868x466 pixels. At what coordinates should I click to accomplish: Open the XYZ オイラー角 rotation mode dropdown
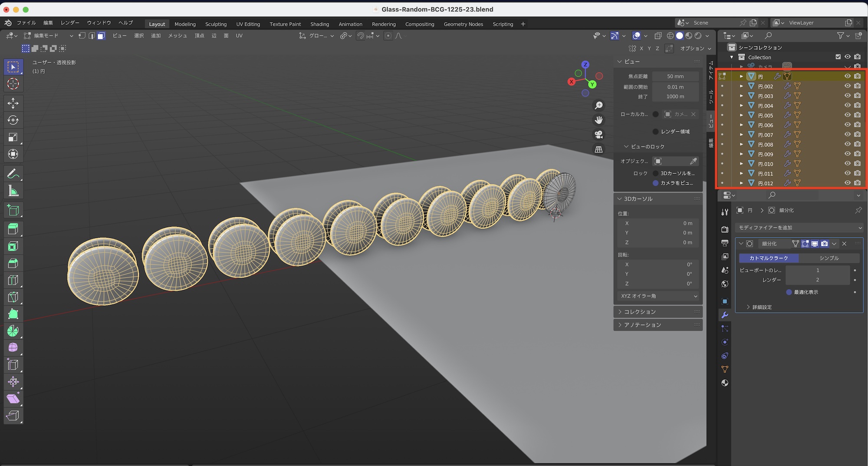point(658,296)
